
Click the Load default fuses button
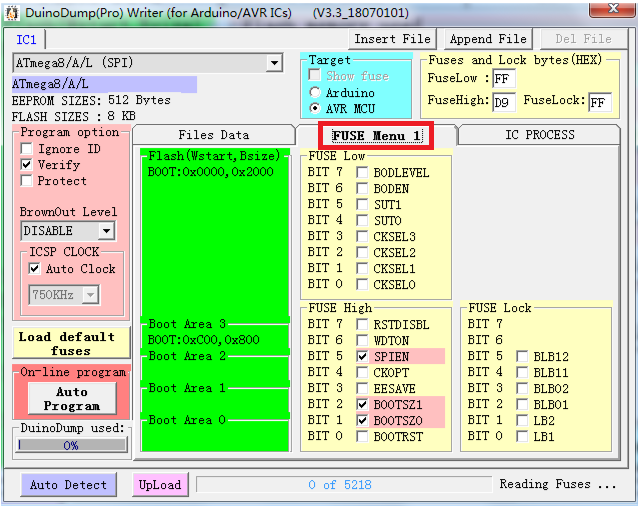71,343
